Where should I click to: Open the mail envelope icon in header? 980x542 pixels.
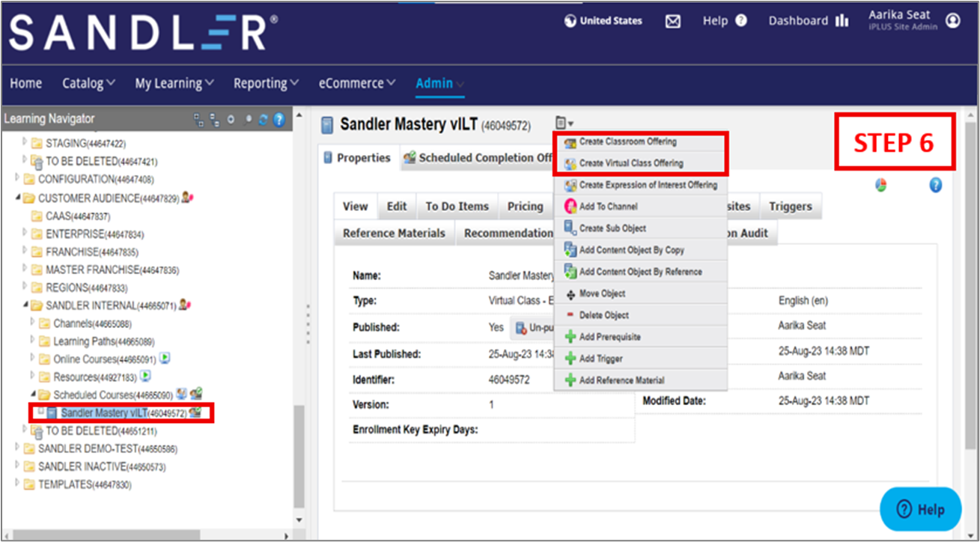click(x=673, y=22)
